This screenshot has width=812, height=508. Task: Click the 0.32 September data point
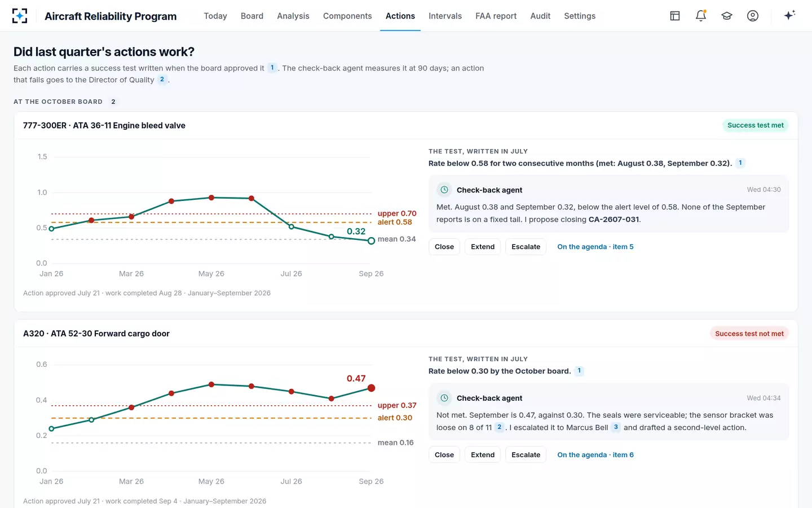[371, 241]
